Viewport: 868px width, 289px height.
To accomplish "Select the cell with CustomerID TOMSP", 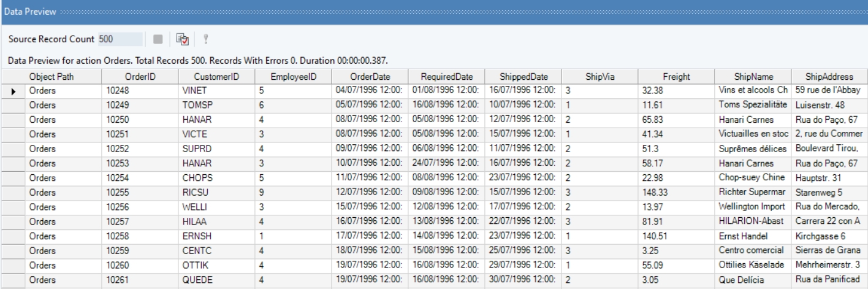I will (216, 105).
